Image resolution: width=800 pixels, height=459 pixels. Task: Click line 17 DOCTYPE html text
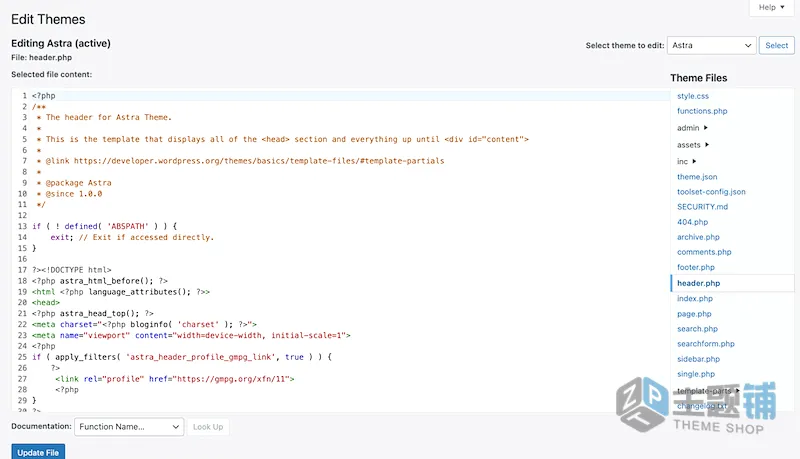point(71,270)
